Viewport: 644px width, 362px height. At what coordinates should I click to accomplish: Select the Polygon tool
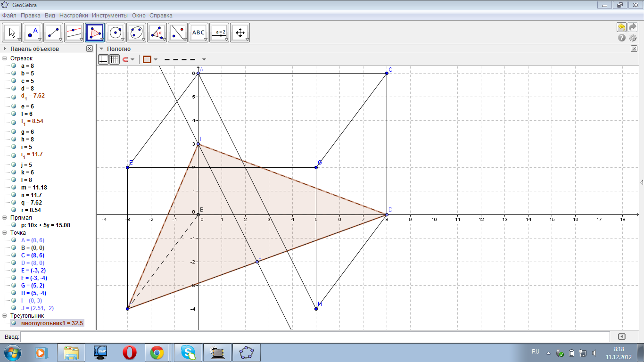[x=95, y=33]
